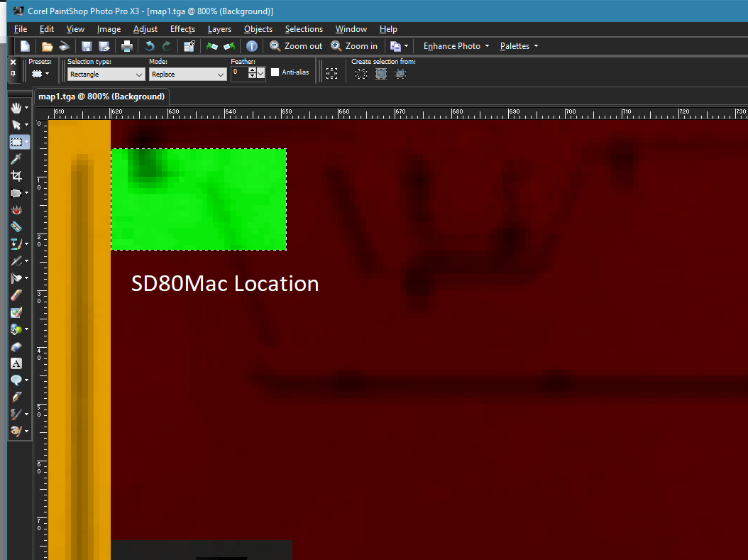Undo the last action
The height and width of the screenshot is (560, 748).
(149, 46)
